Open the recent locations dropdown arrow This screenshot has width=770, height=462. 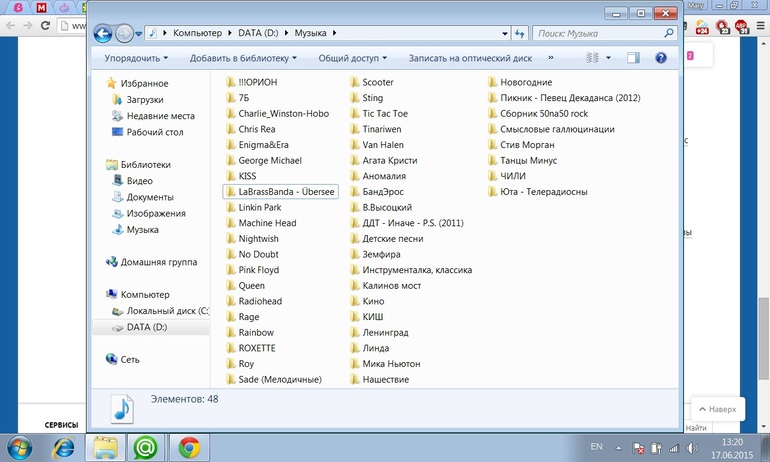(x=138, y=34)
